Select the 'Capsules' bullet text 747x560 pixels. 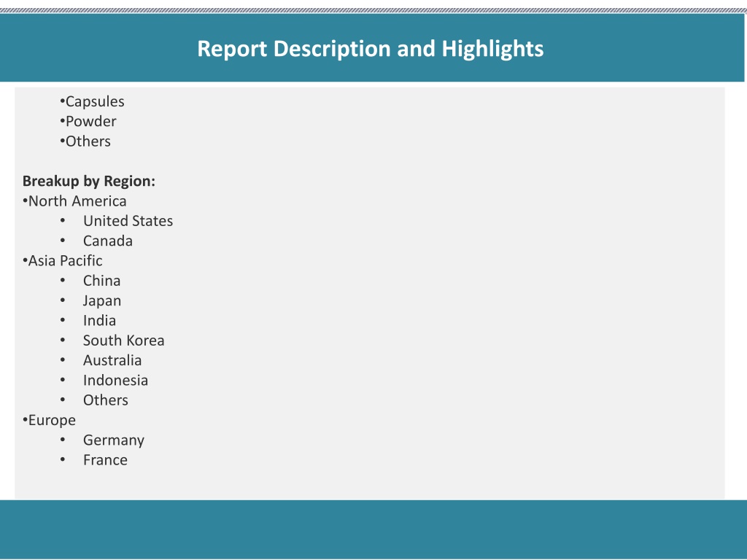pos(95,101)
